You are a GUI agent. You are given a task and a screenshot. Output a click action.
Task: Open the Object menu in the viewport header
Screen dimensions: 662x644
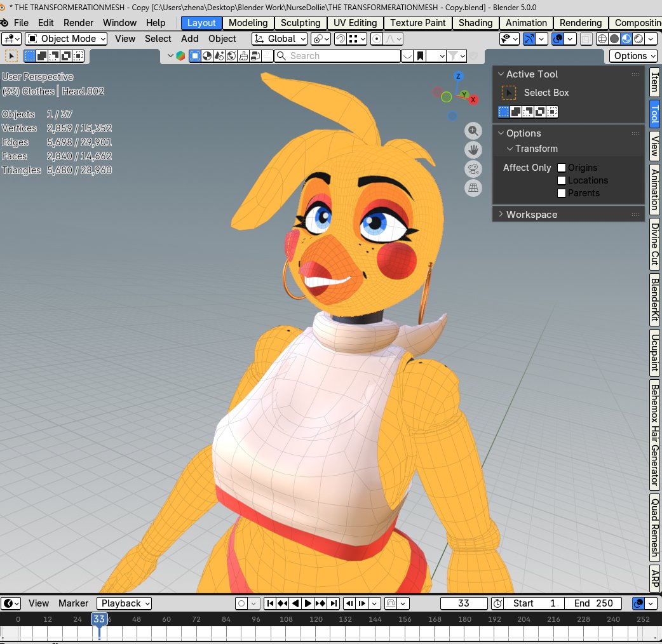(222, 39)
